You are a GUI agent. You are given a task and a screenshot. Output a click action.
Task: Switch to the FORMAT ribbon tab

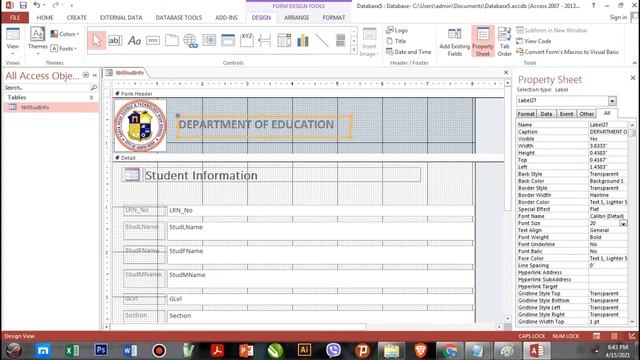pos(334,18)
